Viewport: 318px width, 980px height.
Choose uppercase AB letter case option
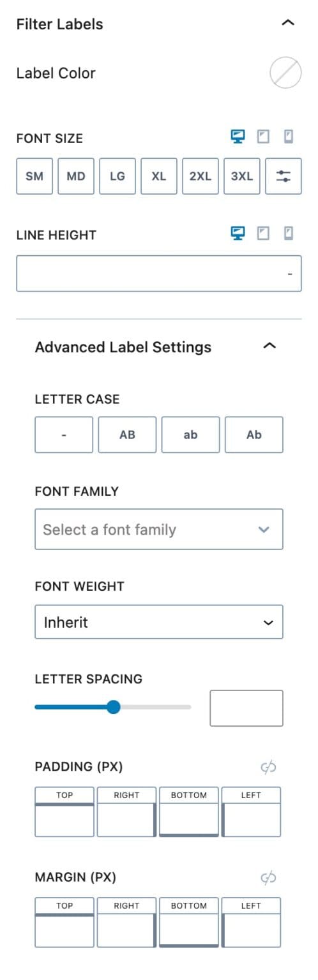tap(127, 434)
